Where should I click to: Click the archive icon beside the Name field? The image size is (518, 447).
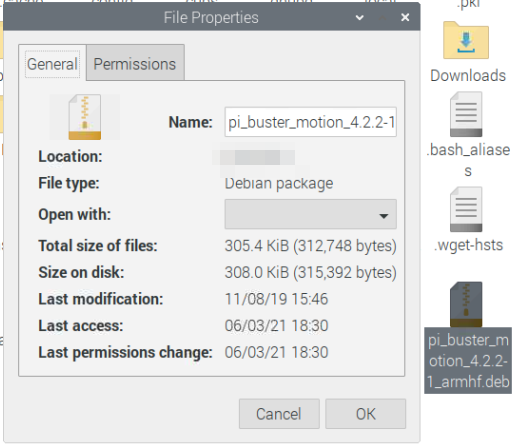point(85,117)
